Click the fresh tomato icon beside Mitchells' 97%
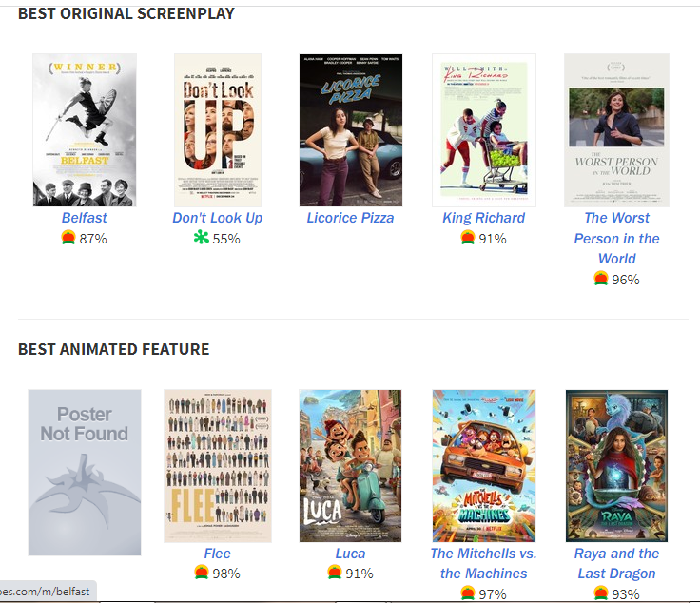The height and width of the screenshot is (603, 700). pos(468,593)
